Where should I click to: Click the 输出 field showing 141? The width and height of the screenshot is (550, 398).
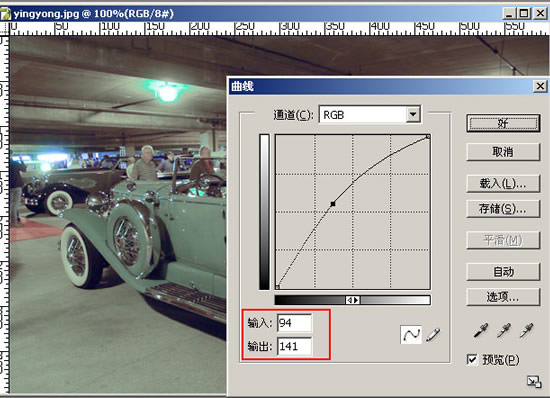pos(294,346)
